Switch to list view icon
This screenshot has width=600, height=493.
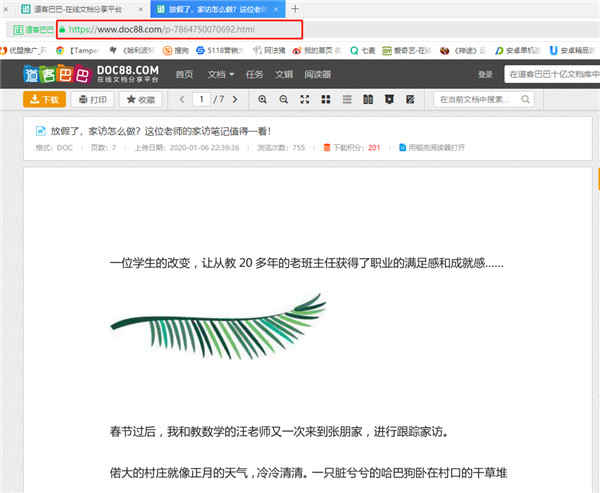tap(347, 100)
